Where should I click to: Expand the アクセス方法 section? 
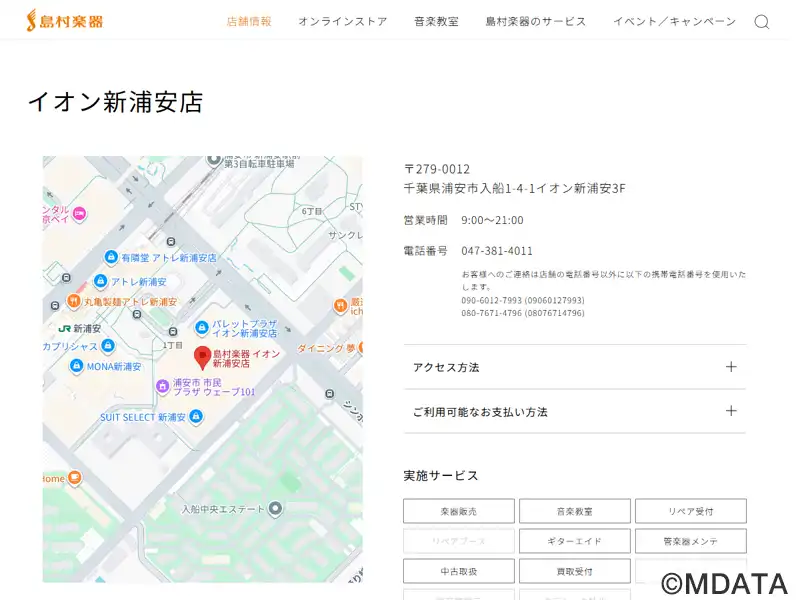point(574,367)
